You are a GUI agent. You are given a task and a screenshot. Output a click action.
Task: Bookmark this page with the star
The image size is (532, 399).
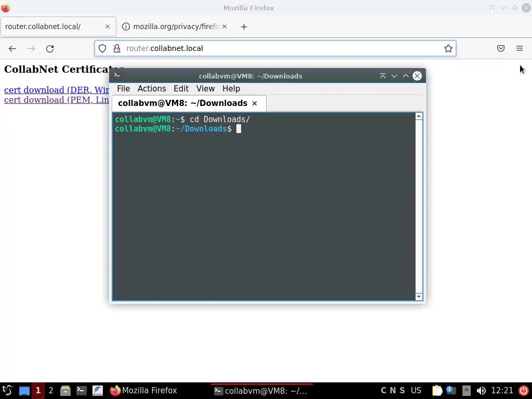point(448,48)
